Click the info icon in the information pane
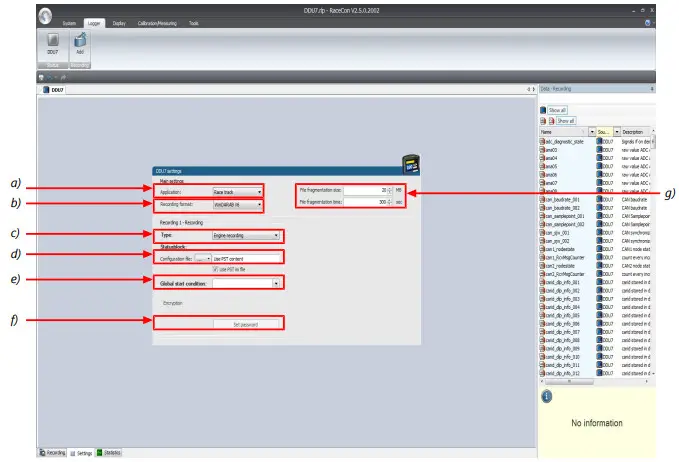Image resolution: width=679 pixels, height=462 pixels. pyautogui.click(x=546, y=396)
